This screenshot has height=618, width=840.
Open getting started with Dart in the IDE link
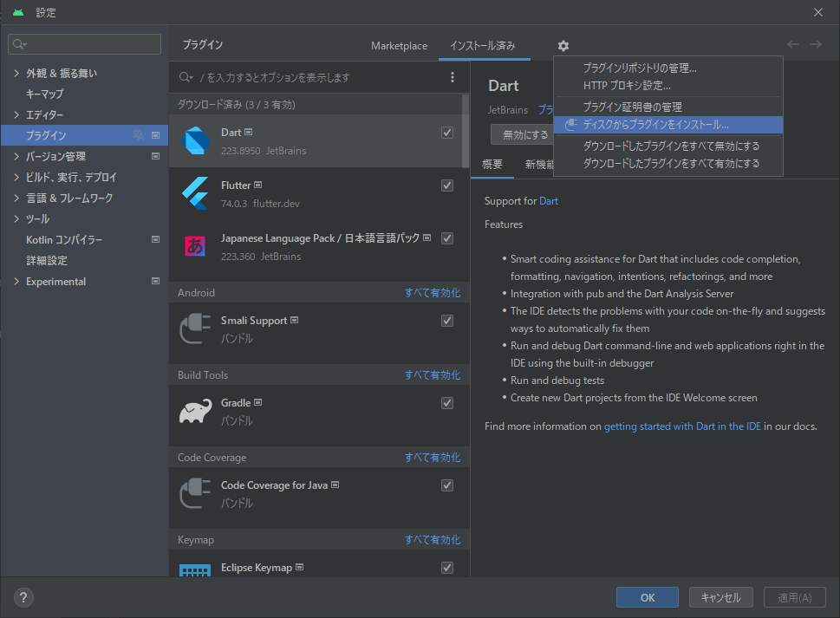click(682, 426)
